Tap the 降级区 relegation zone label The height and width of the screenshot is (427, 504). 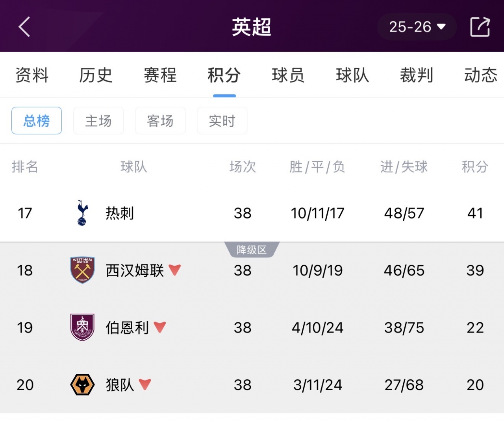pos(252,250)
